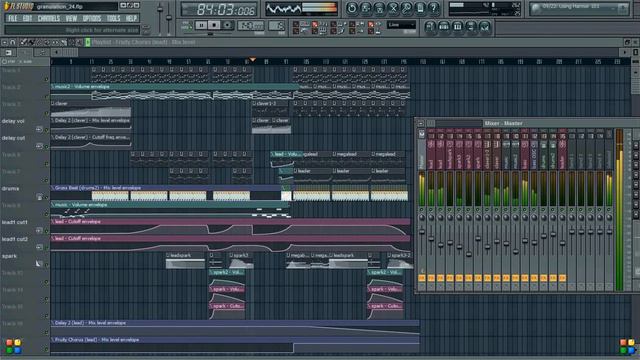Click the master pitch slider in top toolbar

tap(169, 18)
